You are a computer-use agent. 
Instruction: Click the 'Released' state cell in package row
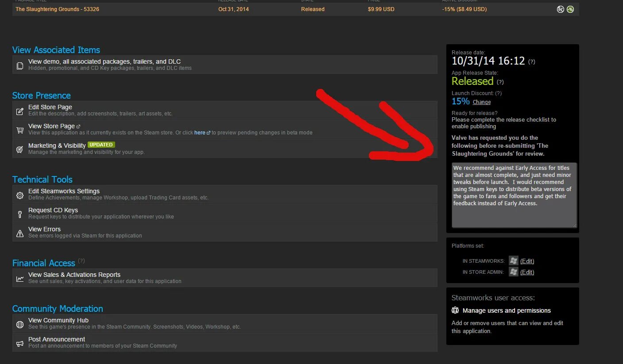(313, 9)
